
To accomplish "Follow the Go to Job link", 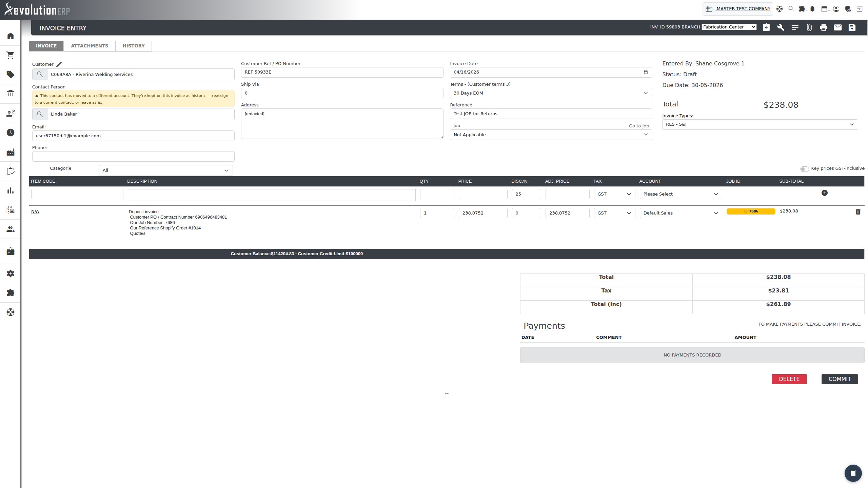I will tap(639, 126).
